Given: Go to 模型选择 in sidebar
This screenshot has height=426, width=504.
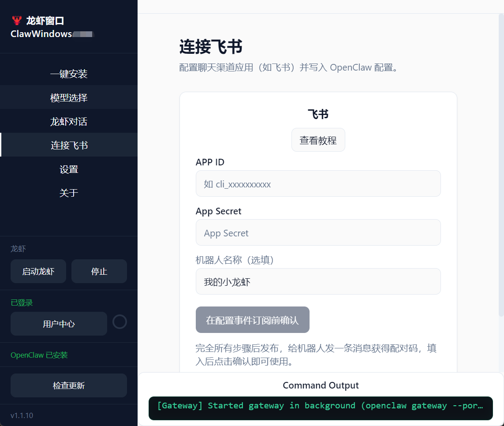Looking at the screenshot, I should (69, 97).
